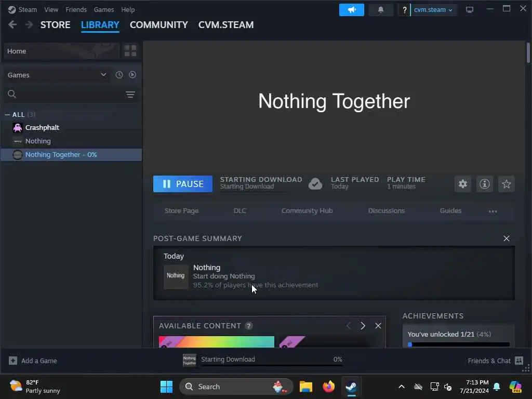Open the DLC link
Image resolution: width=532 pixels, height=399 pixels.
click(x=240, y=211)
